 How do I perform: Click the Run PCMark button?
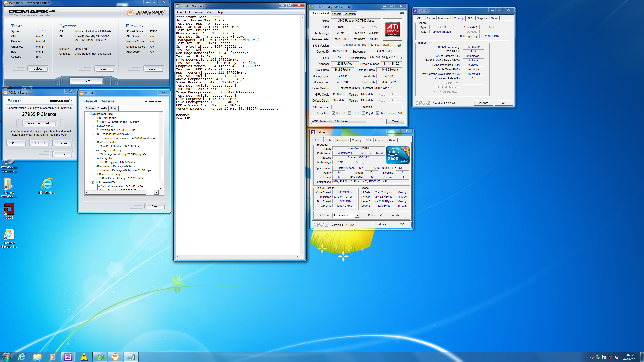coord(86,81)
